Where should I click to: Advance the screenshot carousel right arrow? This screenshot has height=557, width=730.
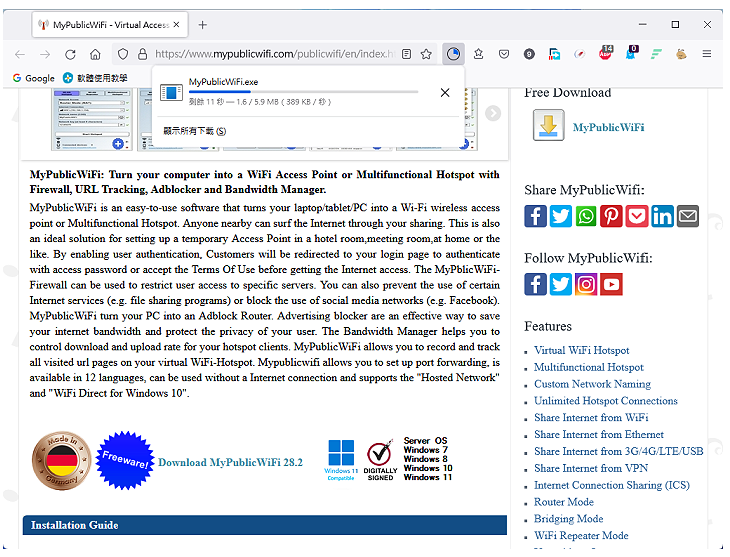pos(493,113)
